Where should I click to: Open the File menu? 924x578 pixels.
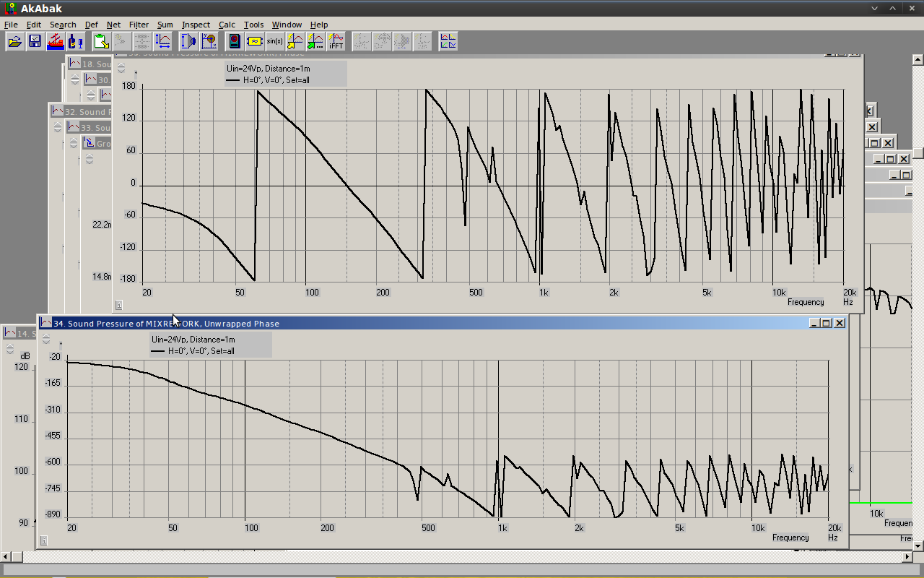point(11,25)
